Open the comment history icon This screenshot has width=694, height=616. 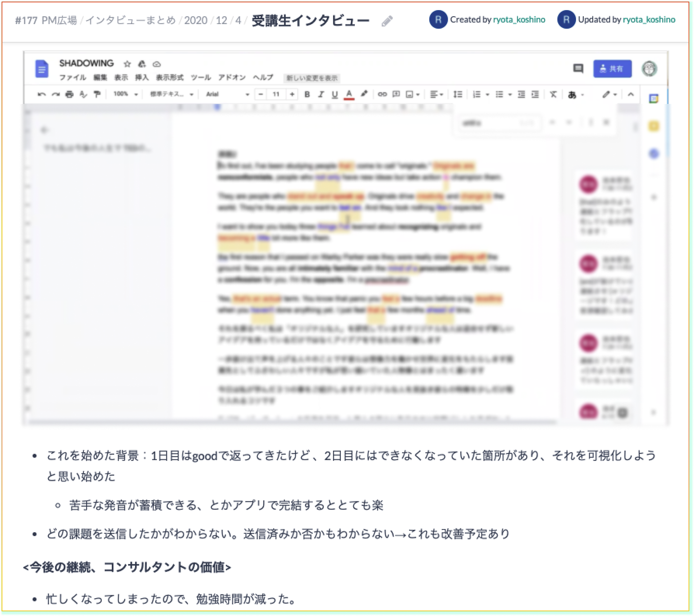(578, 69)
